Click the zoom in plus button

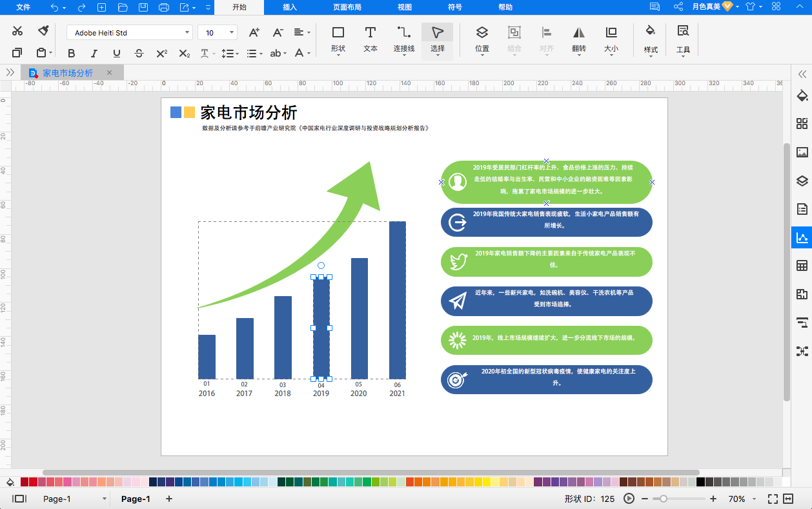713,499
